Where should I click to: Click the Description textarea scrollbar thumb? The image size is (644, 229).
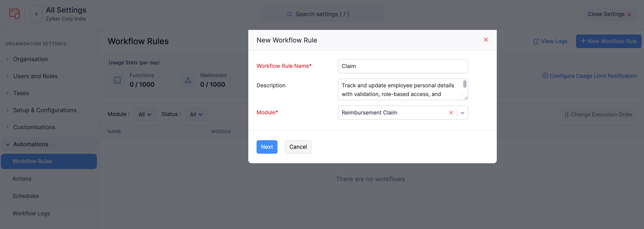click(x=464, y=84)
